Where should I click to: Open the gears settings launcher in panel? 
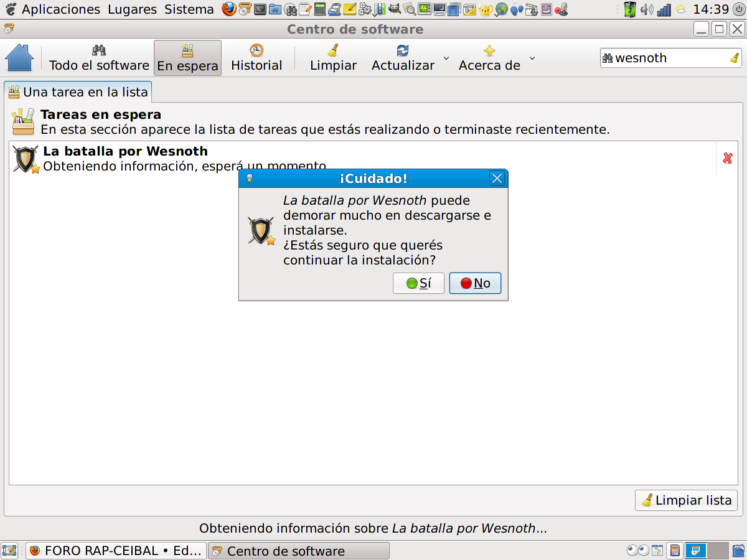click(365, 9)
